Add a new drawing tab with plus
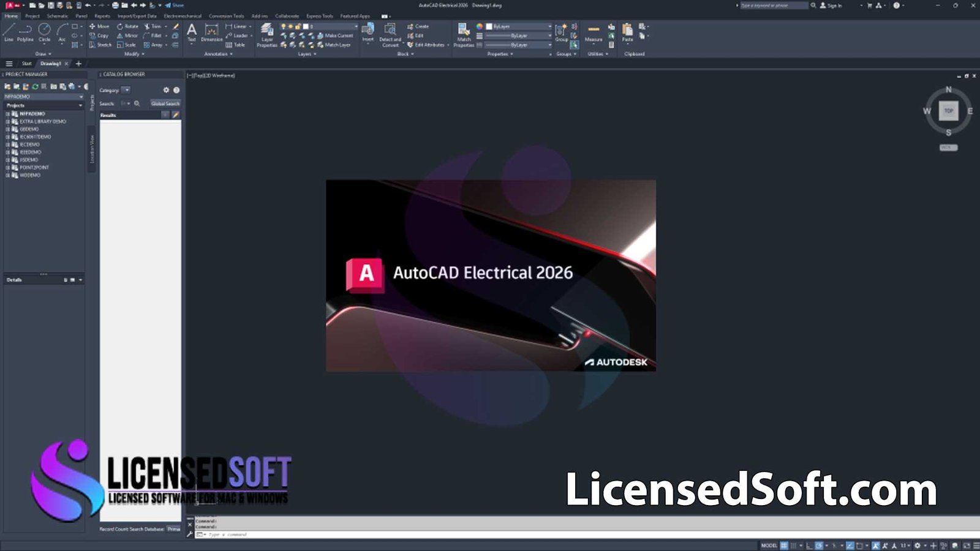 [x=78, y=64]
